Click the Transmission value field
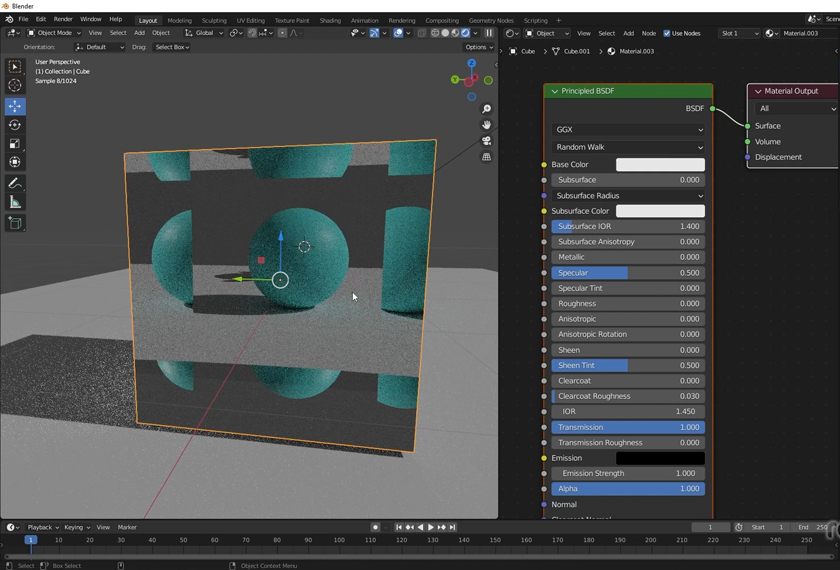Screen dimensions: 840x570 pyautogui.click(x=628, y=427)
